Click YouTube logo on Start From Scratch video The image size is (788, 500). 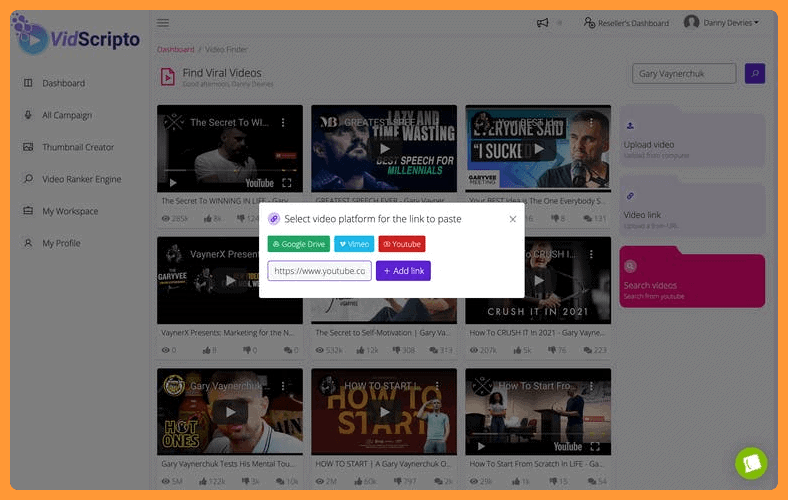coord(568,446)
